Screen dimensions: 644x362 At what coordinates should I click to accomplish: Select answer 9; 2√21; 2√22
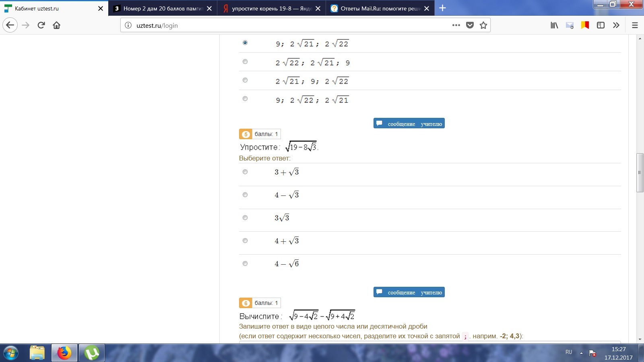click(x=245, y=43)
